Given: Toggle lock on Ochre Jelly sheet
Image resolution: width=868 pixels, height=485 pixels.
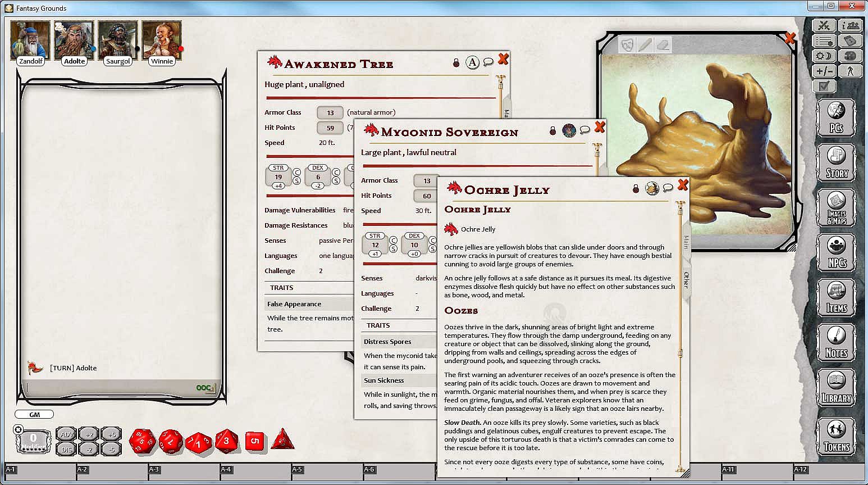Looking at the screenshot, I should tap(636, 189).
